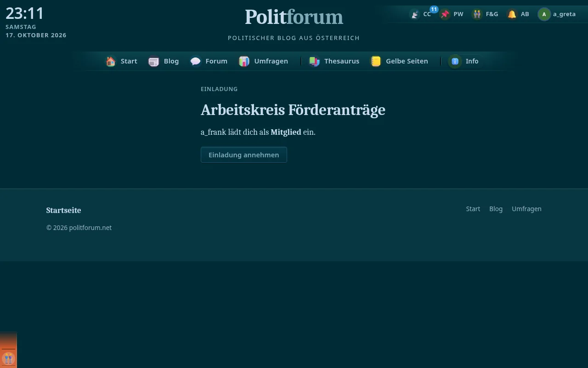Click the Politforum site logo
This screenshot has width=588, height=368.
(294, 17)
